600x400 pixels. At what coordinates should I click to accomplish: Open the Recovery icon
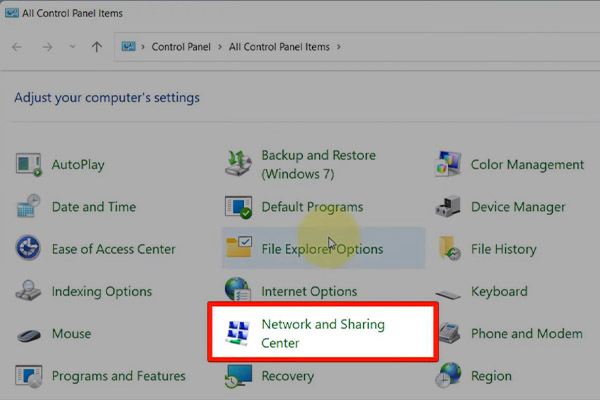pos(238,376)
